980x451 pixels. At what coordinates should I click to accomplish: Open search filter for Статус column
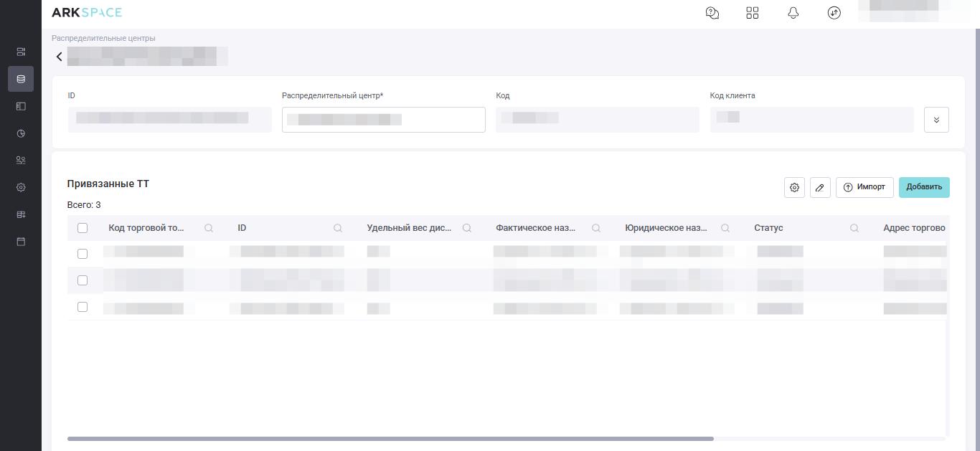pyautogui.click(x=854, y=228)
